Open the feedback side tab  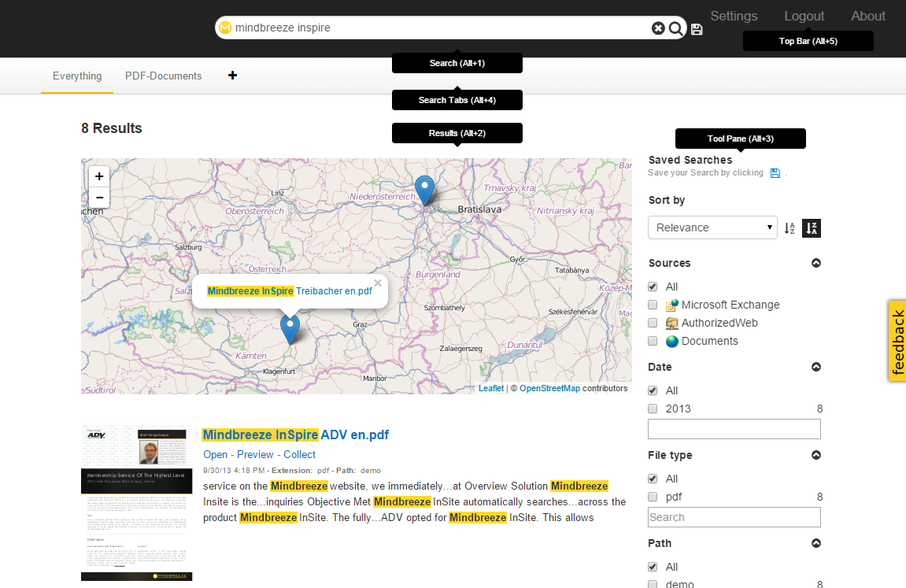coord(897,341)
